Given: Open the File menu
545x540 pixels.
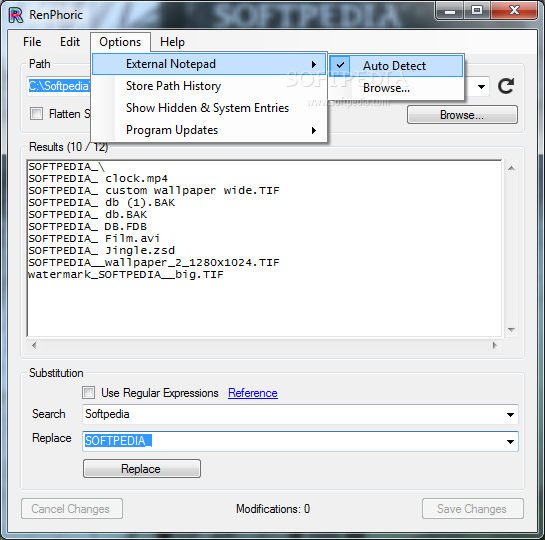Looking at the screenshot, I should click(x=32, y=42).
